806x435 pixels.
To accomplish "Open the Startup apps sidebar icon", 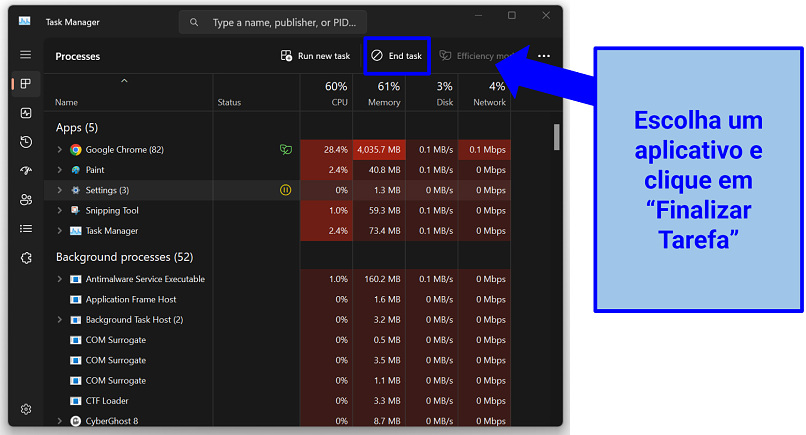I will (26, 170).
